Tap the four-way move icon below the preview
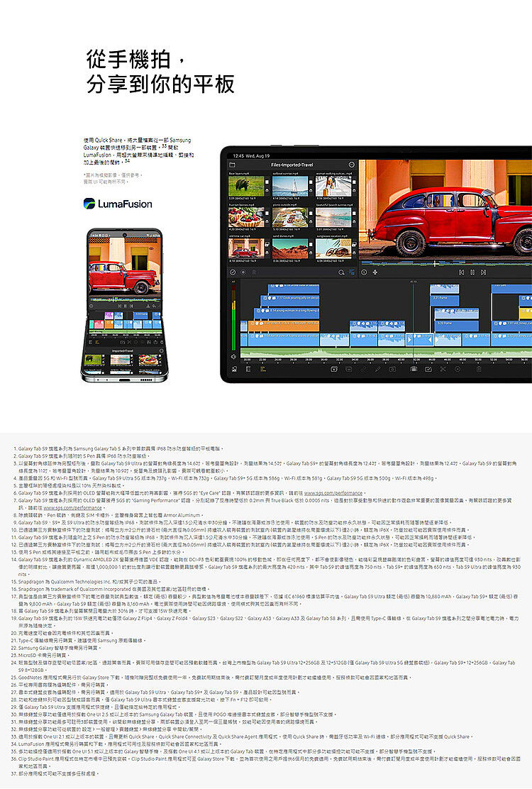 tap(375, 272)
